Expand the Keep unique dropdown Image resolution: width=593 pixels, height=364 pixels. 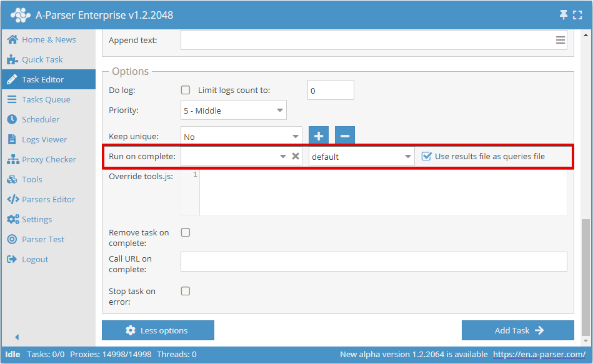(241, 136)
